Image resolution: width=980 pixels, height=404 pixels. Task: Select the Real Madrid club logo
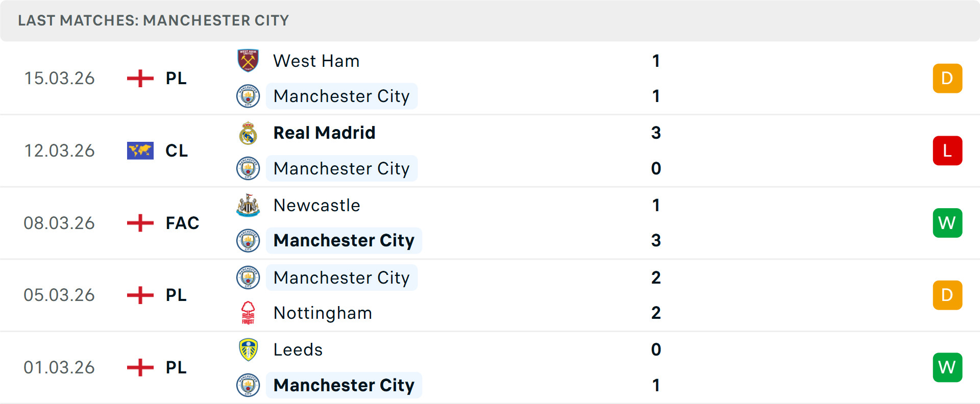pos(248,133)
